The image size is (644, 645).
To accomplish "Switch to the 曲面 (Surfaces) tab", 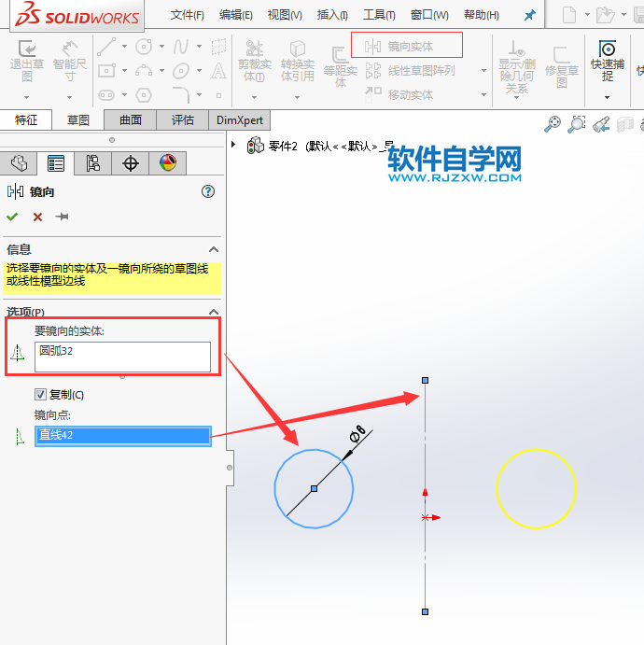I will [x=131, y=120].
